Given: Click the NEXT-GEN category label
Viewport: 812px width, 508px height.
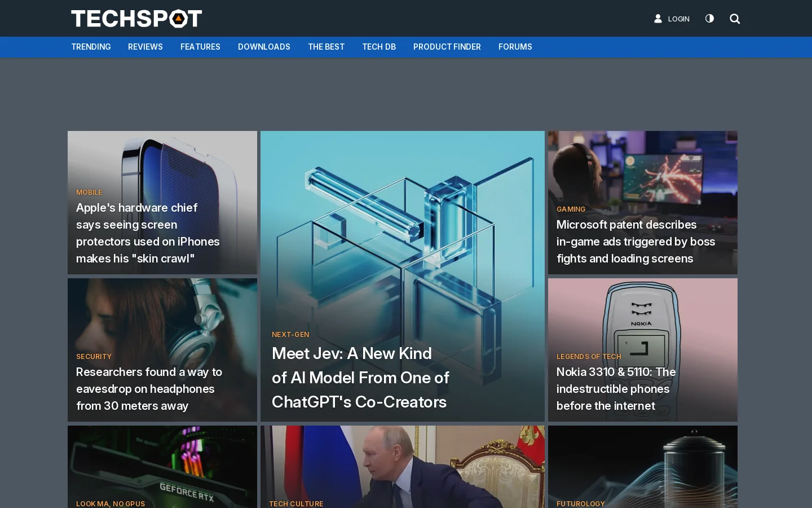Looking at the screenshot, I should (x=290, y=335).
